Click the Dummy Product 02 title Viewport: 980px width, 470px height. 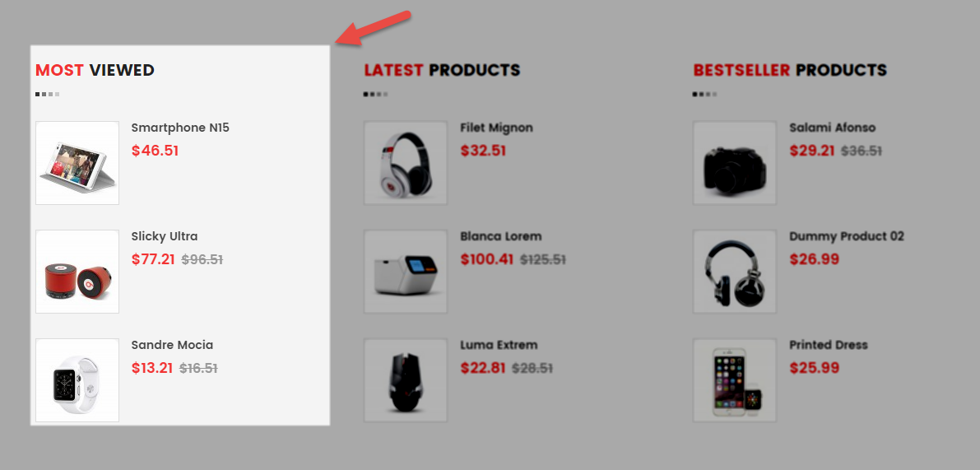(x=846, y=237)
